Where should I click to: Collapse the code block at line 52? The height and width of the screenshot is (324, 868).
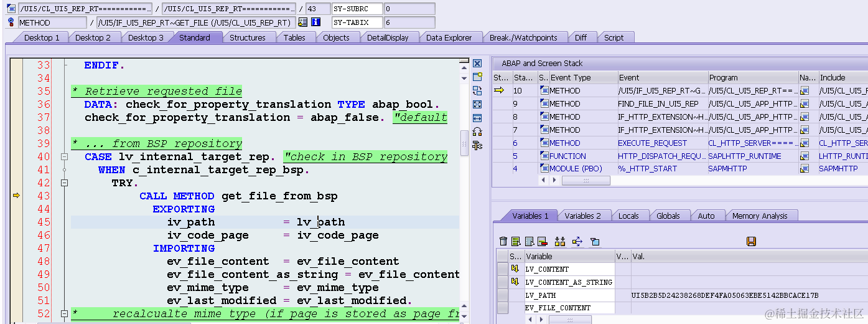[64, 314]
